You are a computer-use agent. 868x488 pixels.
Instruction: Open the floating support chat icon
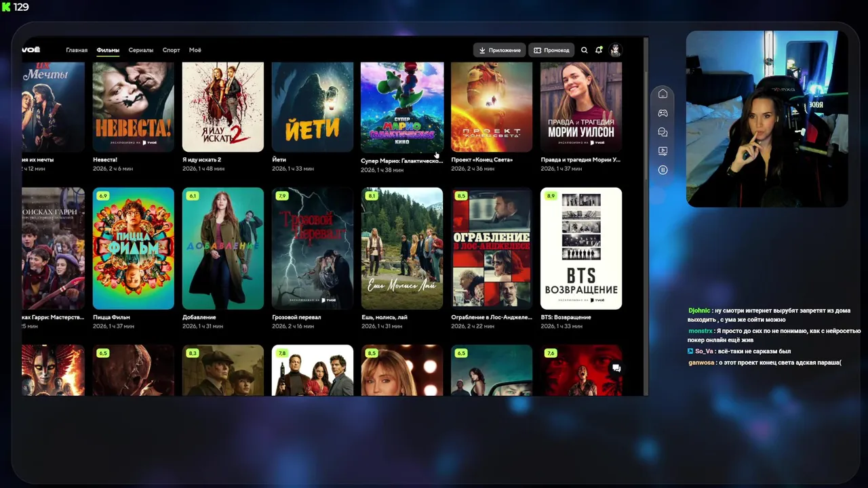(616, 368)
